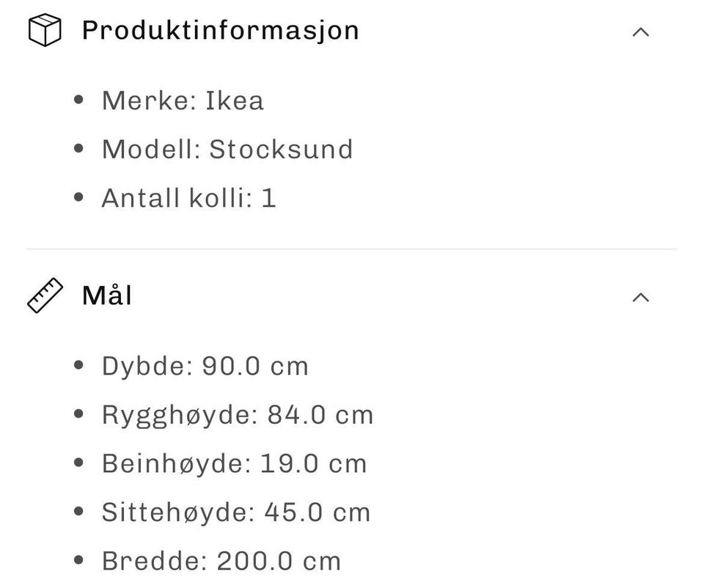Click the Merke list item
The image size is (704, 588).
[x=183, y=100]
